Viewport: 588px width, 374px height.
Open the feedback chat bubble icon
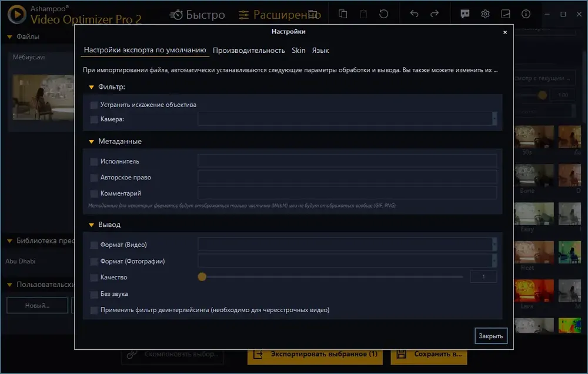coord(465,14)
